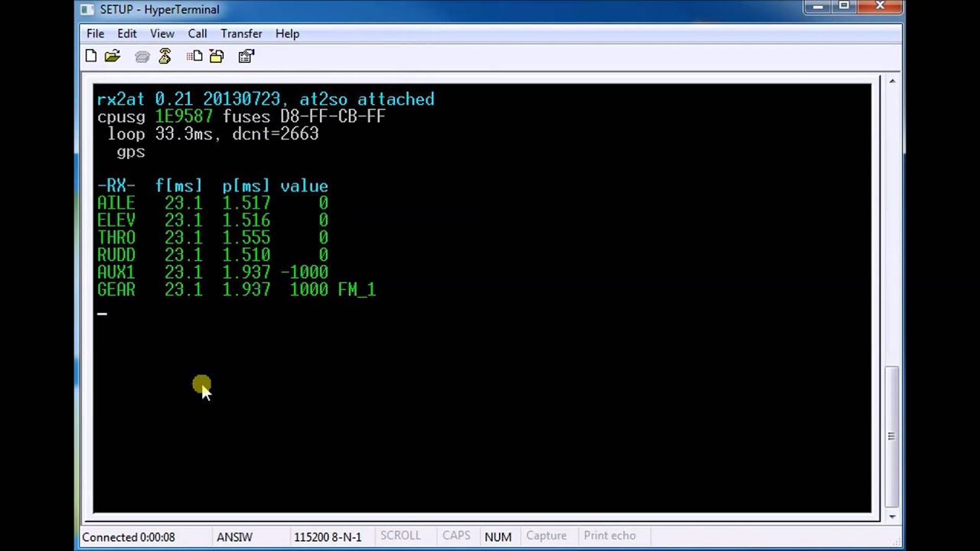Click the THRO row label
The height and width of the screenshot is (551, 980).
coord(116,238)
